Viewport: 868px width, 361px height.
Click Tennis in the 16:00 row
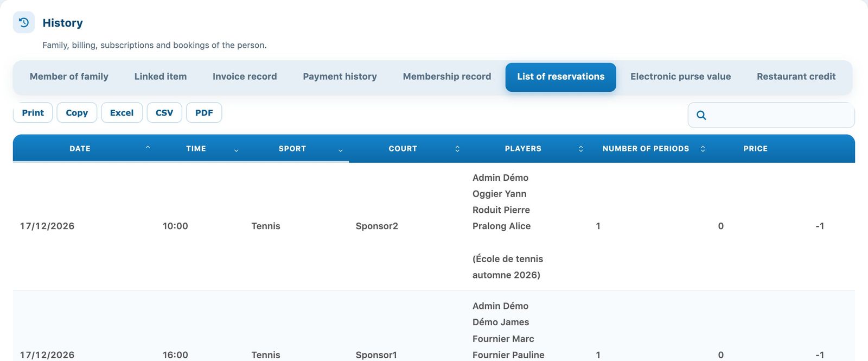[265, 354]
